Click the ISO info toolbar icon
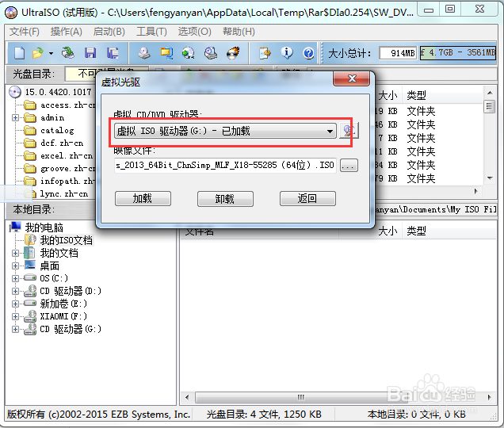 point(287,53)
